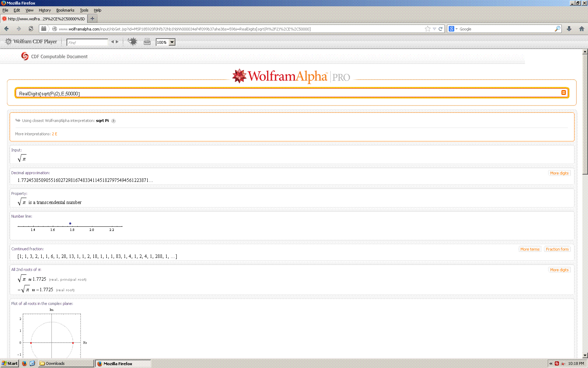Launch Firefox from quick launch icon
Screen dimensions: 588x368
tap(24, 363)
